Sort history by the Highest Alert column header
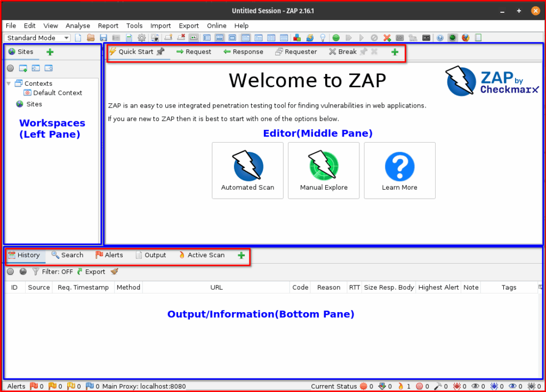 click(438, 287)
